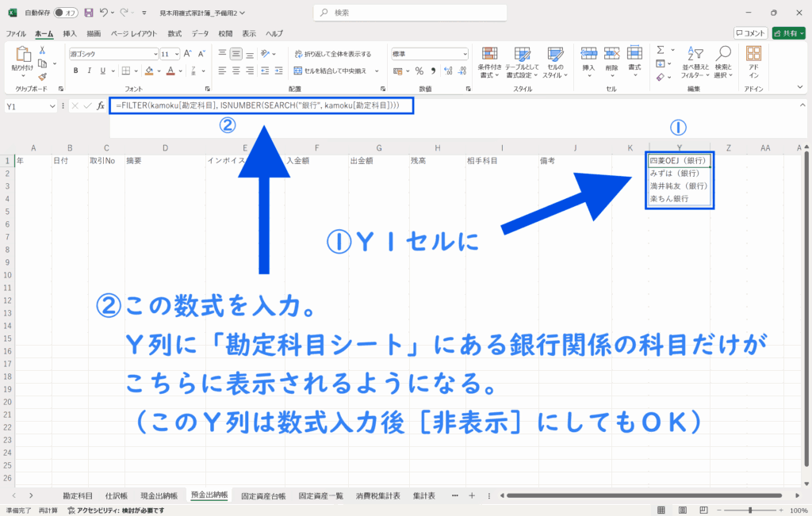Open the Add-ins (アドイン) button
Viewport: 812px width, 516px height.
753,62
